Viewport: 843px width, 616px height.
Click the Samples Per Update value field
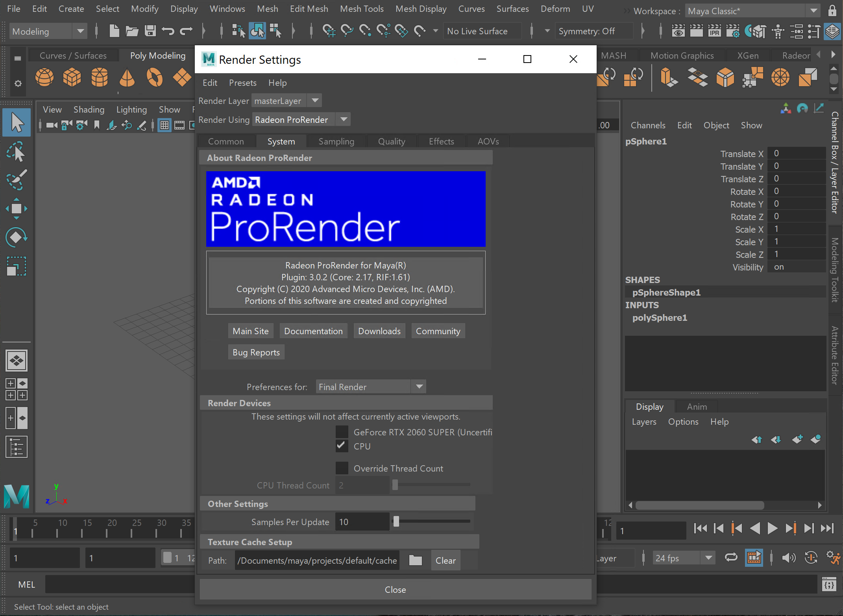pos(362,522)
